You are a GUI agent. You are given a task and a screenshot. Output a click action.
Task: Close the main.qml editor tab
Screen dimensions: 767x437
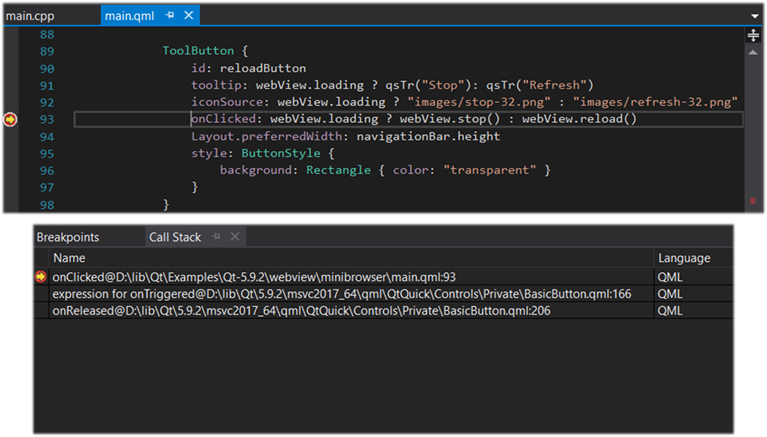click(x=189, y=16)
